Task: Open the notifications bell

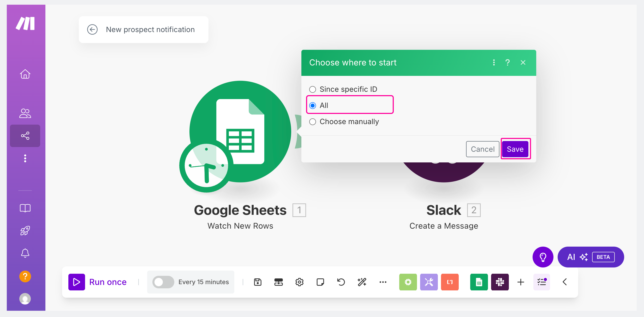Action: (25, 253)
